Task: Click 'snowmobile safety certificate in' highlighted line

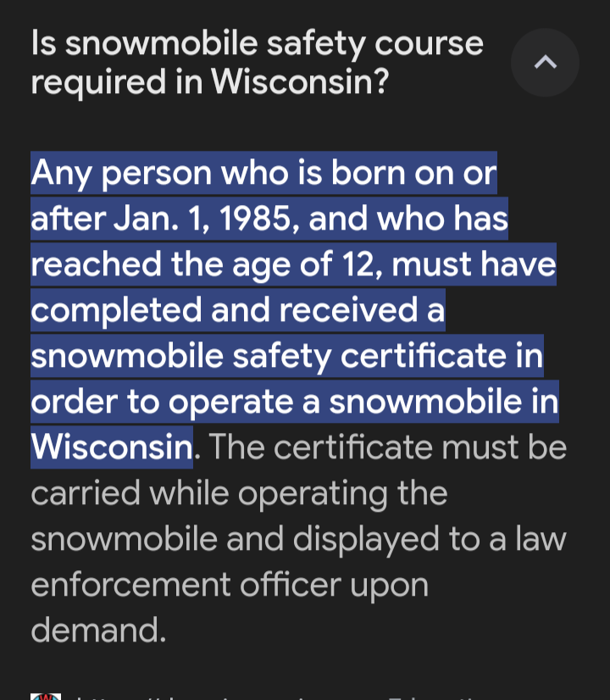Action: [x=287, y=356]
